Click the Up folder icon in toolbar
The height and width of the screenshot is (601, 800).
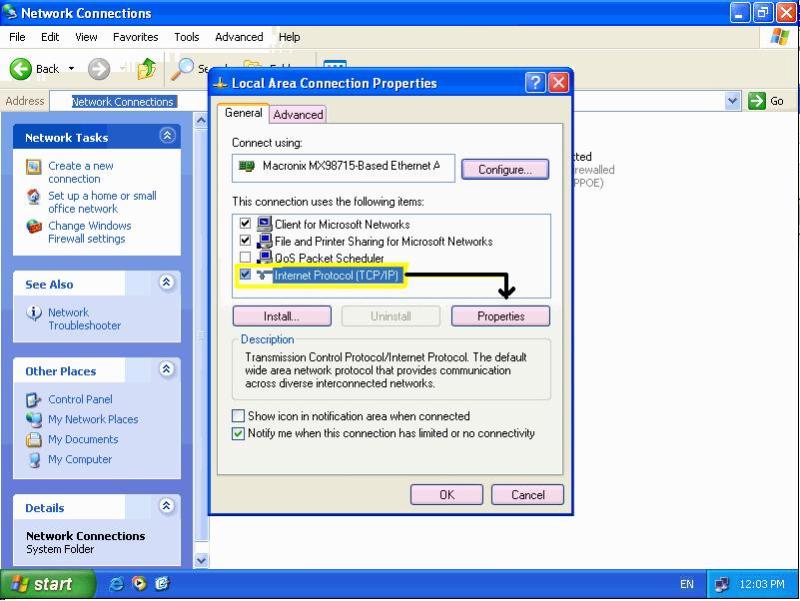coord(147,69)
